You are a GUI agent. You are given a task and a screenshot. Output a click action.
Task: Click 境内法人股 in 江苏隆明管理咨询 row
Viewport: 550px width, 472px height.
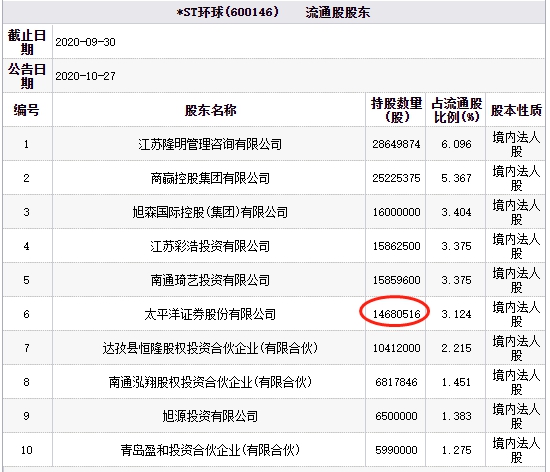tap(516, 144)
